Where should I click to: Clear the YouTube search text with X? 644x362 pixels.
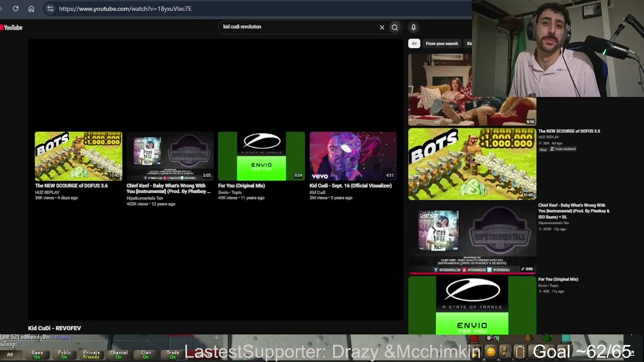click(382, 28)
